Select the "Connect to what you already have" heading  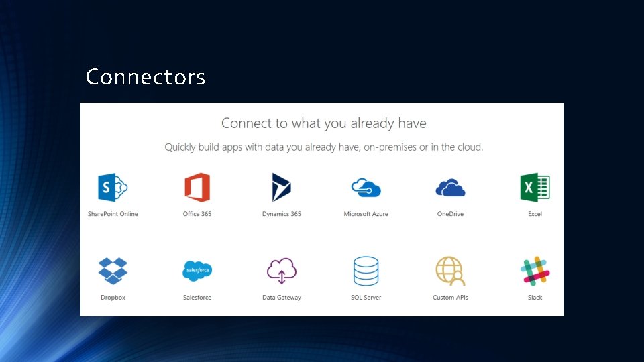(x=323, y=123)
